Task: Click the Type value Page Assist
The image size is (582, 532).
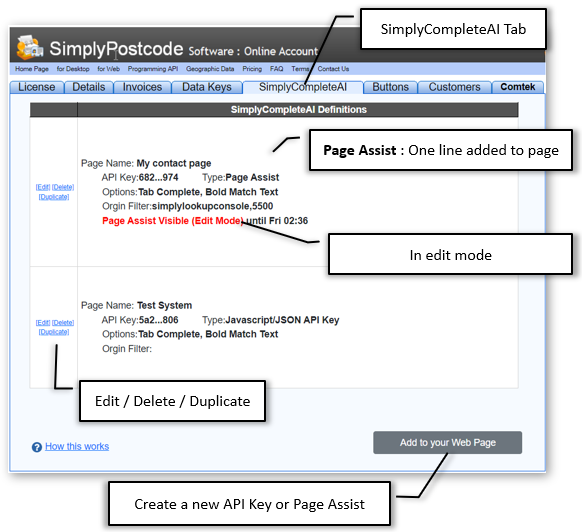Action: pos(252,177)
